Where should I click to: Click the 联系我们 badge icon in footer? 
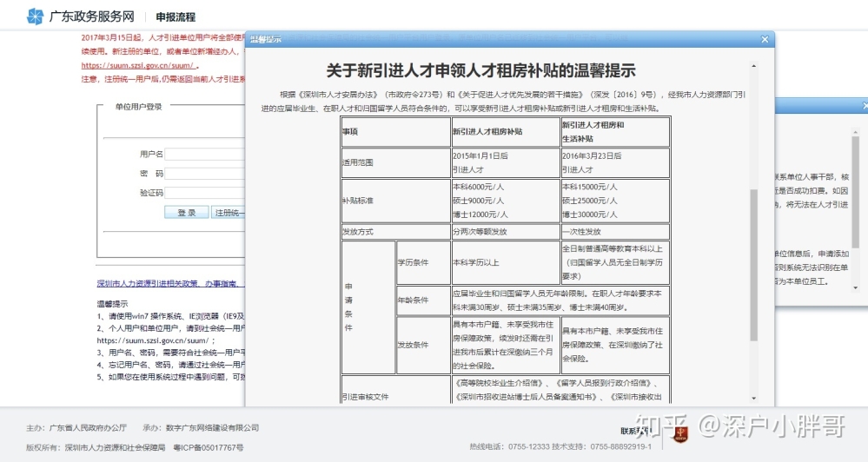(x=680, y=434)
